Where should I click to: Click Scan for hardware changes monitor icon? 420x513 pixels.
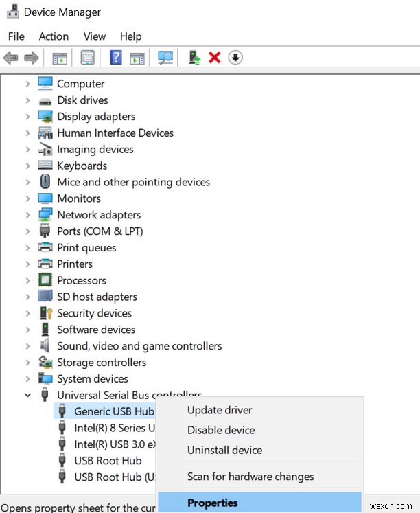click(x=165, y=58)
